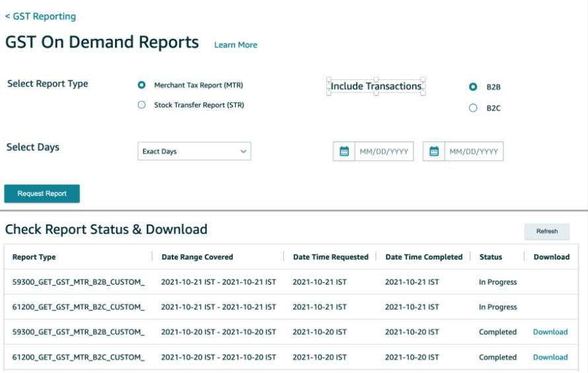Select Stock Transfer Report (STR) radio
Viewport: 588px width, 373px height.
[x=141, y=105]
